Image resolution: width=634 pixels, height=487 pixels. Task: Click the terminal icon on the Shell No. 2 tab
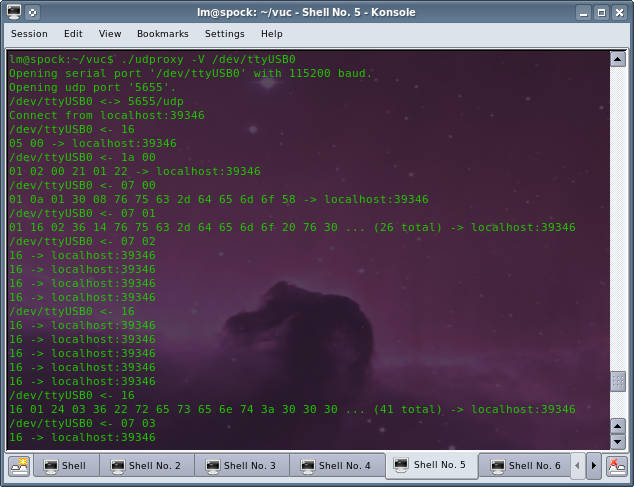click(x=118, y=466)
